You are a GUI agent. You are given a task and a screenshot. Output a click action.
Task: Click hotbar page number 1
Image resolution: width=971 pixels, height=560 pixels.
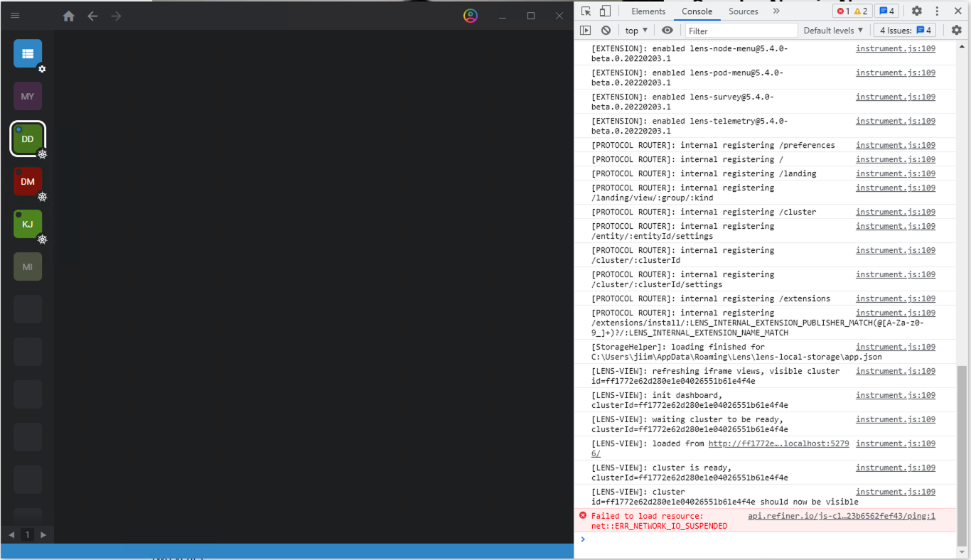coord(28,534)
